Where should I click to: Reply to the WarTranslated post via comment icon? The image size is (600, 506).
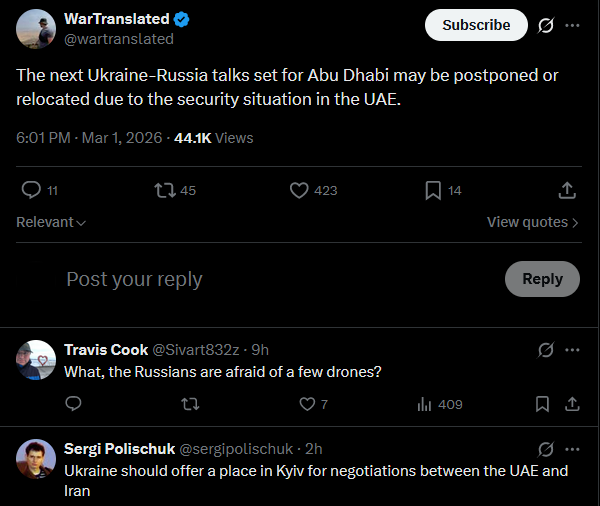[32, 190]
